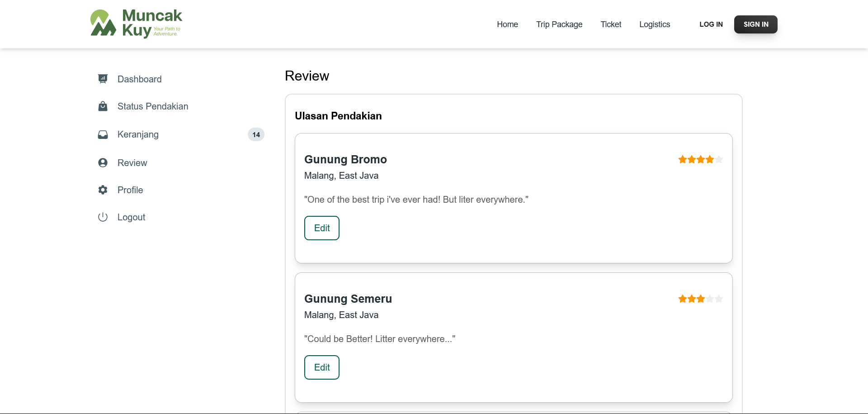Click the Keranjang badge showing 14
868x414 pixels.
click(x=256, y=135)
